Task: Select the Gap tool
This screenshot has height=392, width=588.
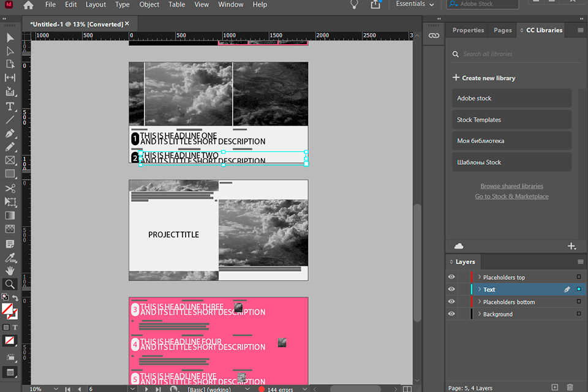Action: pos(10,78)
